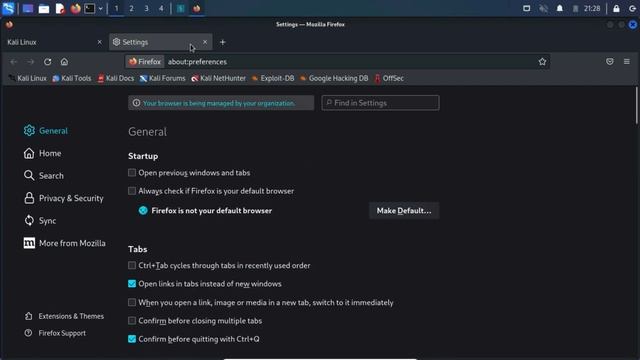Viewport: 640px width, 360px height.
Task: Go to the Firefox home page
Action: [x=64, y=62]
